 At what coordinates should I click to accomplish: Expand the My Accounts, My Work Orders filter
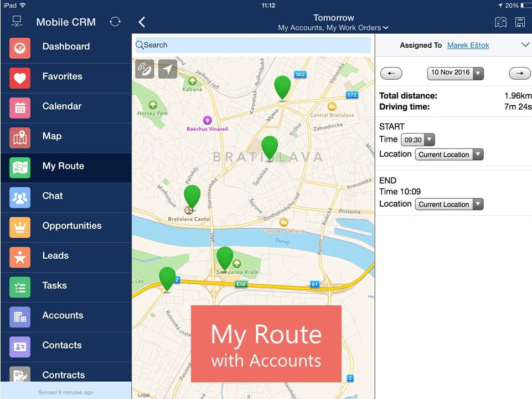click(x=333, y=28)
